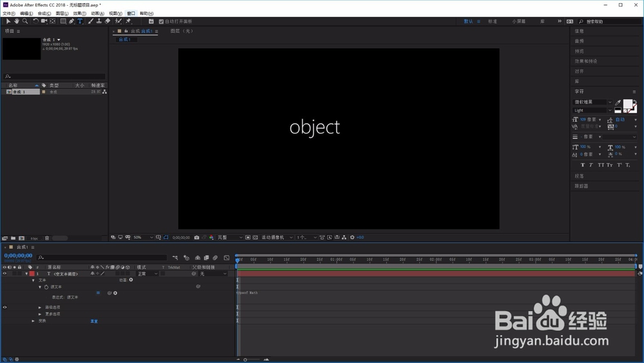Select the Rotation tool
The height and width of the screenshot is (363, 644).
point(35,21)
